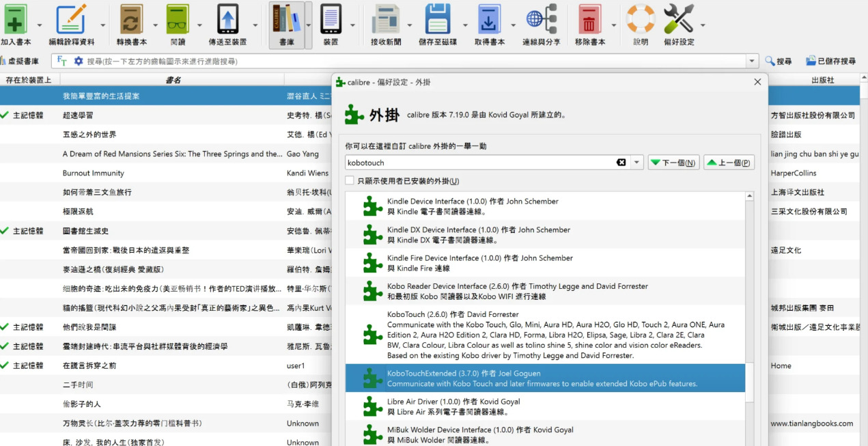Open main search bar history dropdown
868x446 pixels.
[753, 61]
